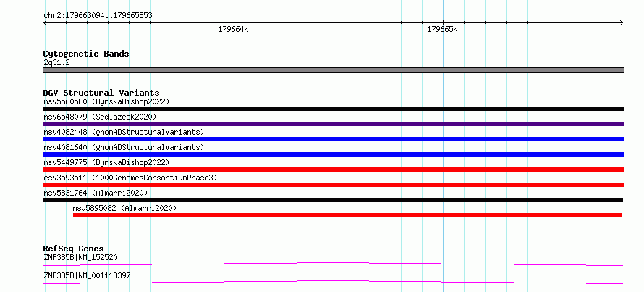This screenshot has height=292, width=644.
Task: Select the ZNF385B NM_152520 magenta intron line
Action: click(x=333, y=264)
